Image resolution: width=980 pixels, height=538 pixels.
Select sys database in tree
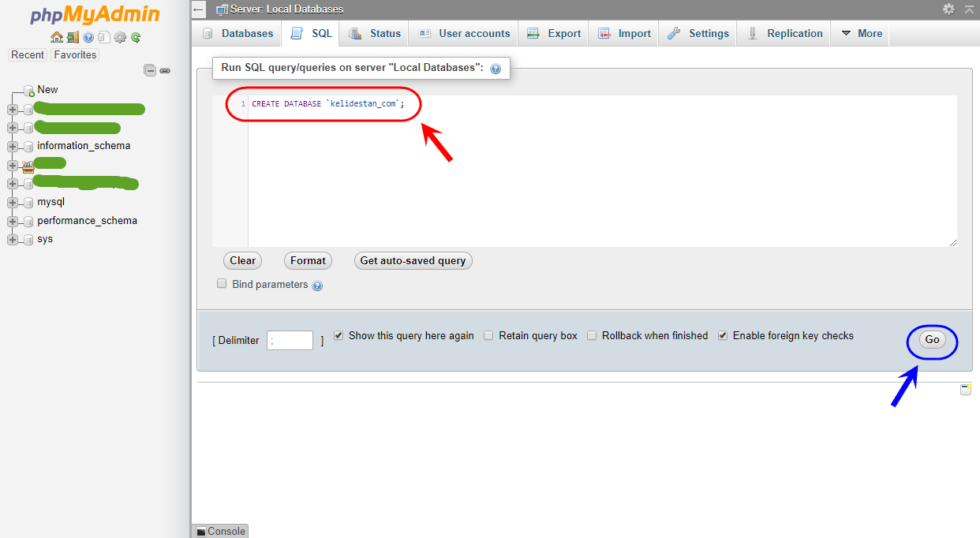click(45, 239)
